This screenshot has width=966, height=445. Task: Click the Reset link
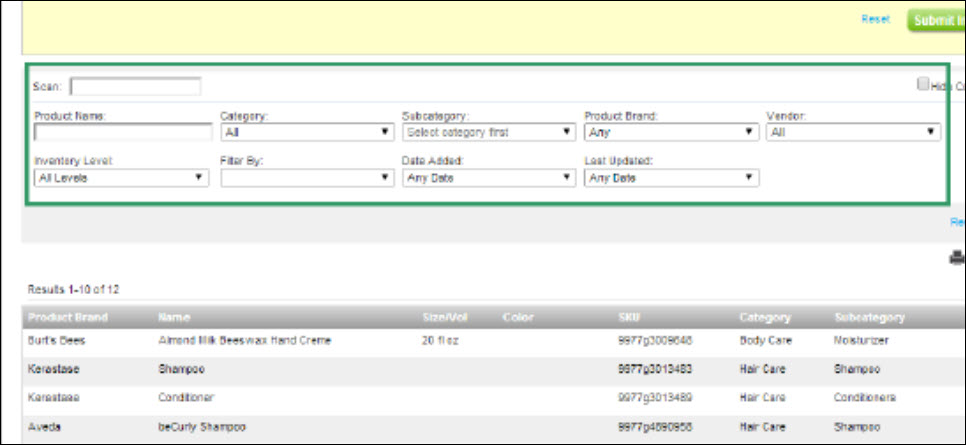(x=875, y=19)
